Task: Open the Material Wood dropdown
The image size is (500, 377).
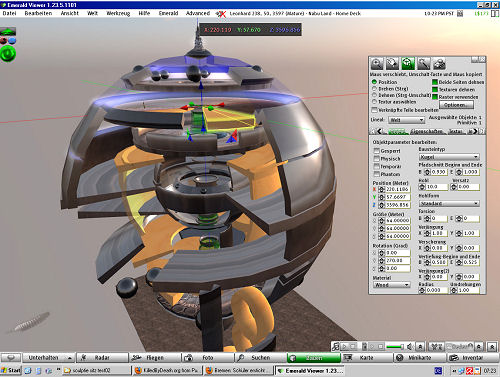Action: coord(391,285)
